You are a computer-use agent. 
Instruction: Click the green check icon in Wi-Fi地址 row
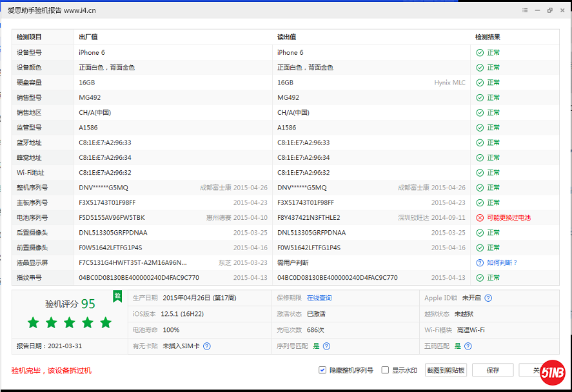coord(480,173)
